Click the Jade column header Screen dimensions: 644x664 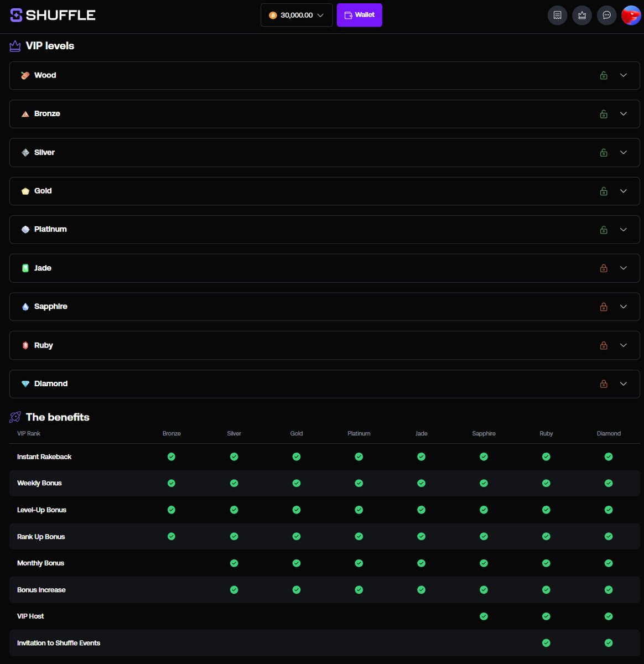click(422, 434)
